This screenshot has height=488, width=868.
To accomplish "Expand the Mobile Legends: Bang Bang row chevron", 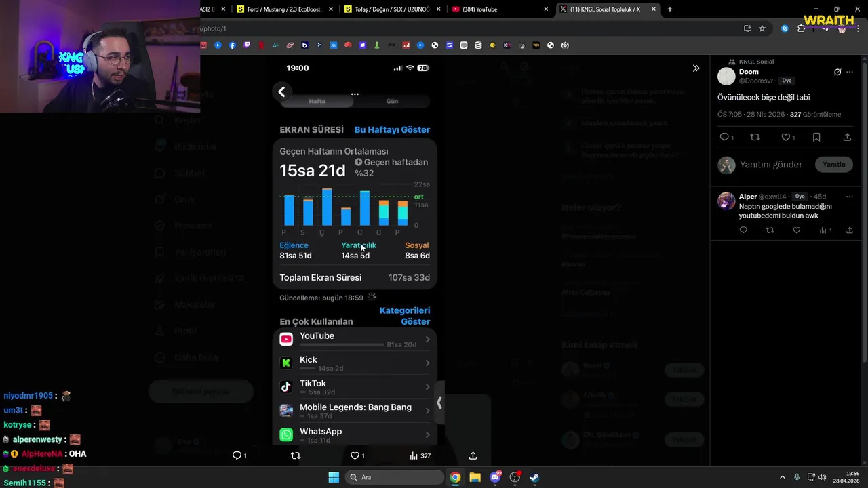I will pyautogui.click(x=427, y=411).
